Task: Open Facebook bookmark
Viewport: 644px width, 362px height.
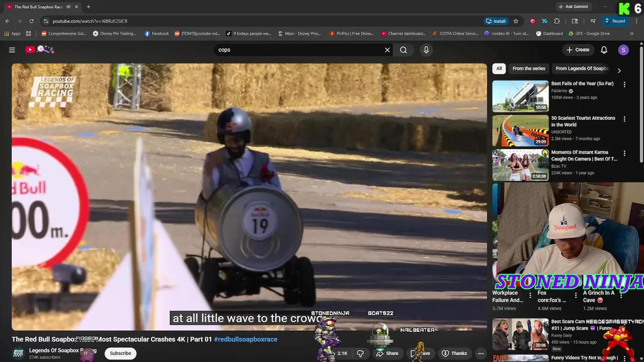Action: click(156, 34)
